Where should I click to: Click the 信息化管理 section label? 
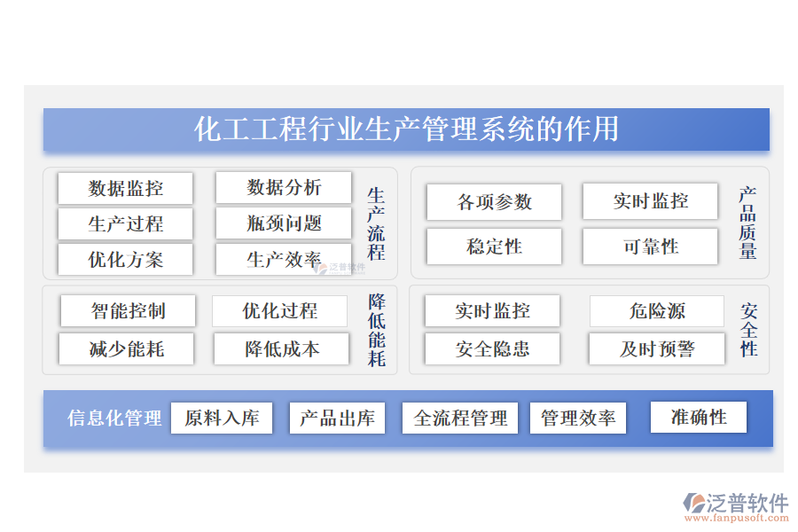point(113,417)
